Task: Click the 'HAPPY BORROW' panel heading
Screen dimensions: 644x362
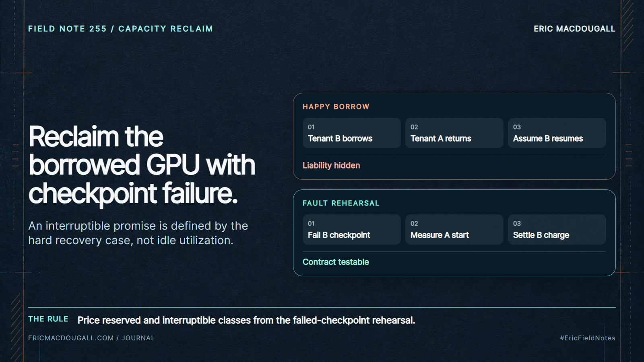Action: pyautogui.click(x=336, y=107)
